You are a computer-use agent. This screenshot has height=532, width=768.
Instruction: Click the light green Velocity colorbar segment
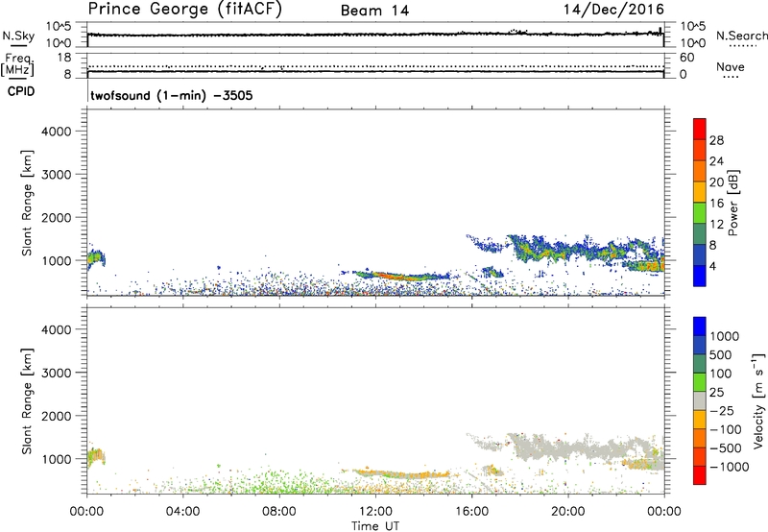[x=700, y=382]
